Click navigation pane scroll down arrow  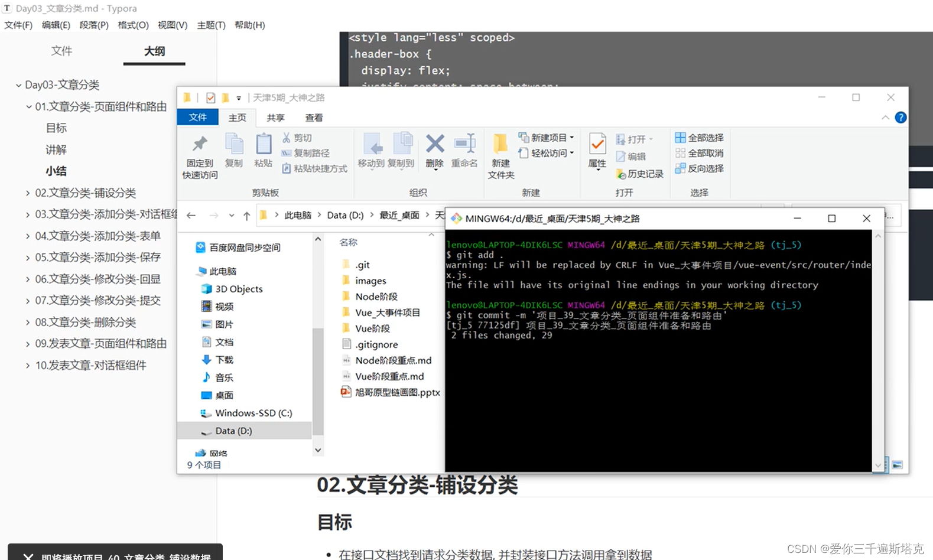pyautogui.click(x=318, y=450)
